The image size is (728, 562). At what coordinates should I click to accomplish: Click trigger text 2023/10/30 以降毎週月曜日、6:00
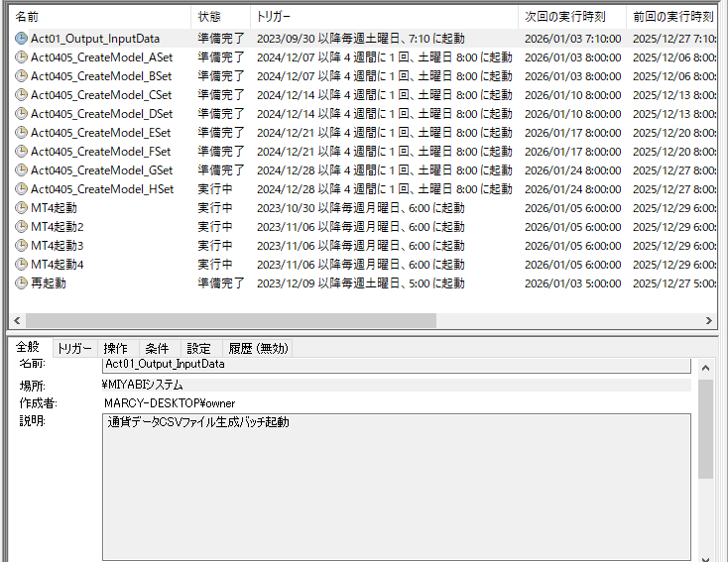coord(361,208)
